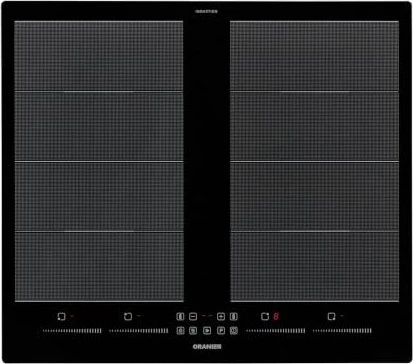Screen dimensions: 413x364
Task: Select the rear-right zone icon next to the red 8
Action: pyautogui.click(x=265, y=316)
